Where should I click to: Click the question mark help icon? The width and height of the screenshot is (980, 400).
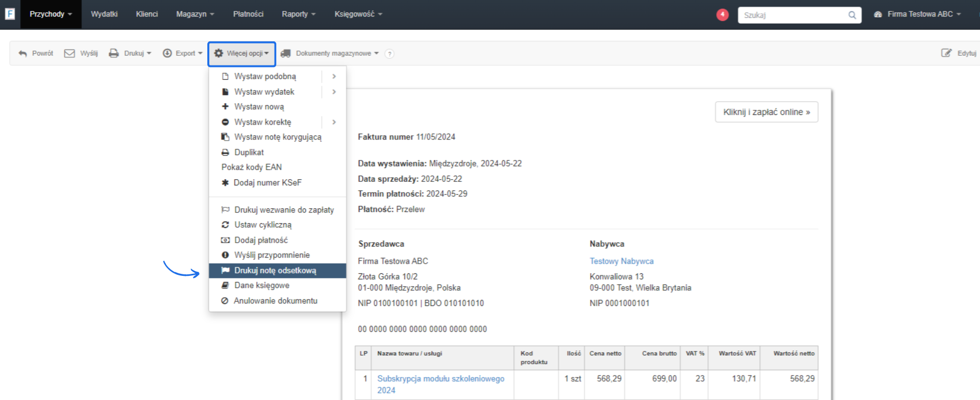pos(389,54)
